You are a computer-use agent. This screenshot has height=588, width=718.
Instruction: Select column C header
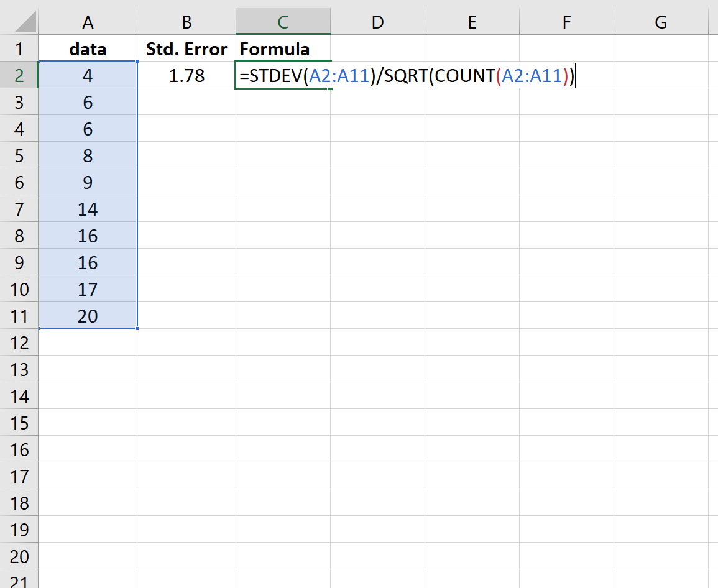[x=283, y=22]
